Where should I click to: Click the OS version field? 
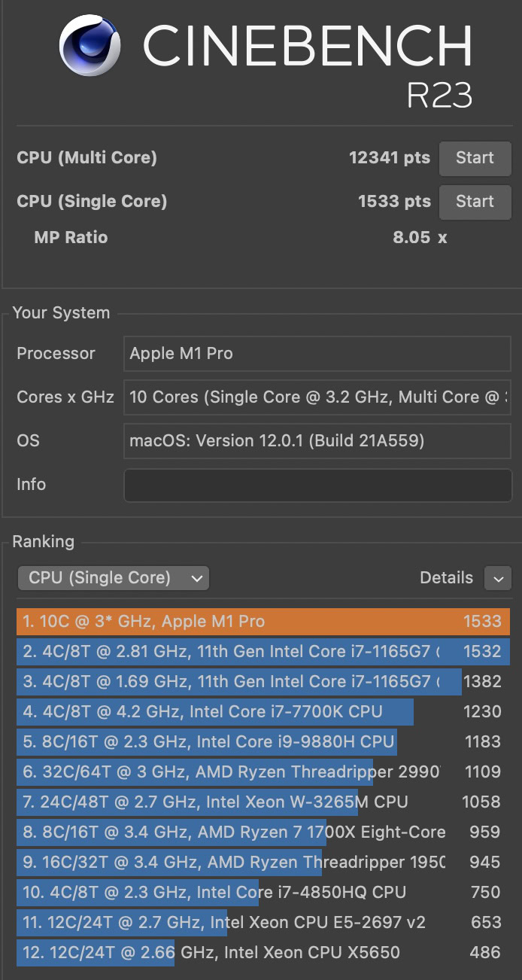tap(317, 441)
